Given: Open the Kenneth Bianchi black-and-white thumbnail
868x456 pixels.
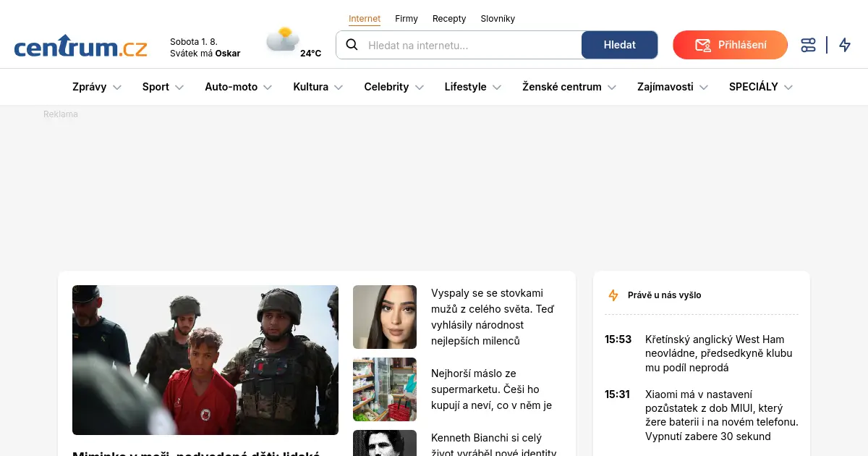Looking at the screenshot, I should coord(385,443).
